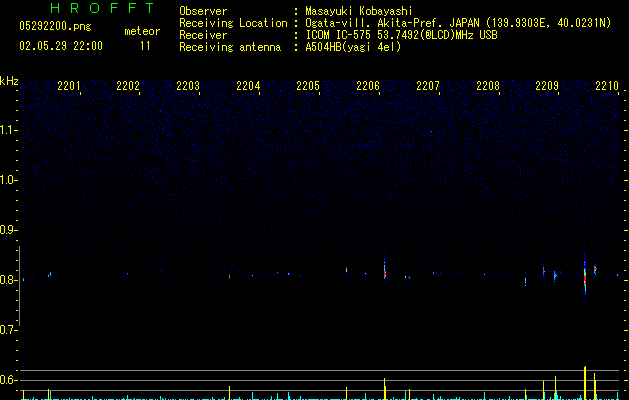Screen dimensions: 629x400
Task: Click the HROFFT title text
Action: coord(102,8)
